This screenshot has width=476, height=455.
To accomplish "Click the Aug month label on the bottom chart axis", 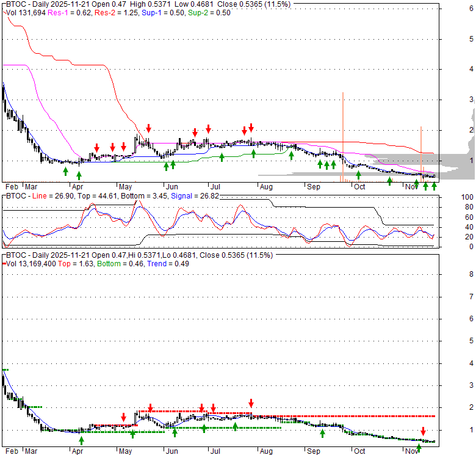I will [x=265, y=451].
